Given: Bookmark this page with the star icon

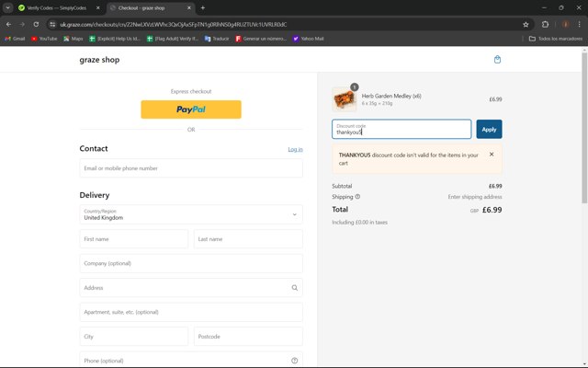Looking at the screenshot, I should 526,25.
